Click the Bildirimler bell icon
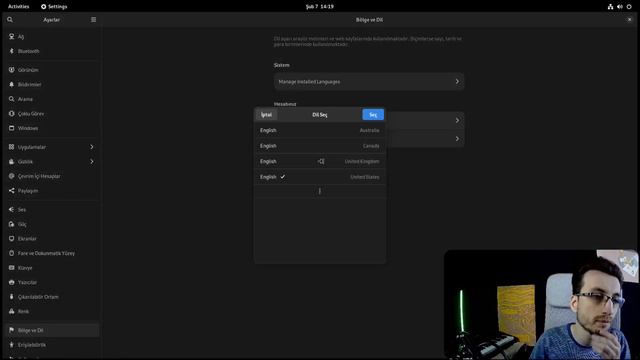The width and height of the screenshot is (640, 360). (11, 84)
